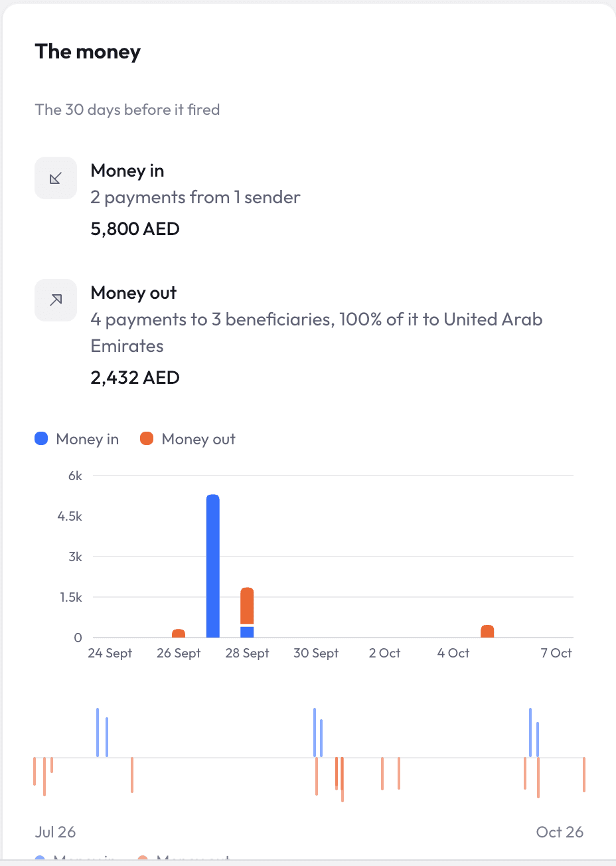Click the '24 Sept' x-axis label

[110, 653]
